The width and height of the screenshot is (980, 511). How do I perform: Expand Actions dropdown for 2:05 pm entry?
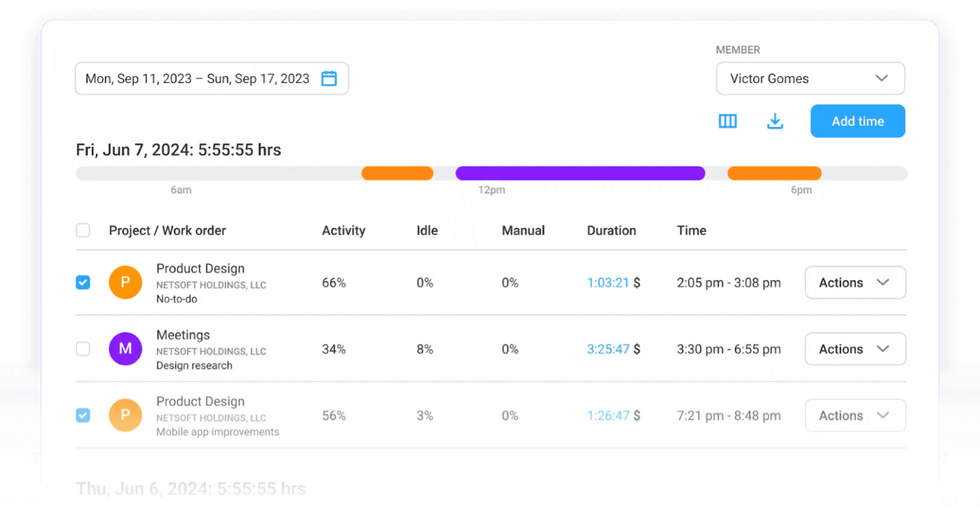point(855,283)
